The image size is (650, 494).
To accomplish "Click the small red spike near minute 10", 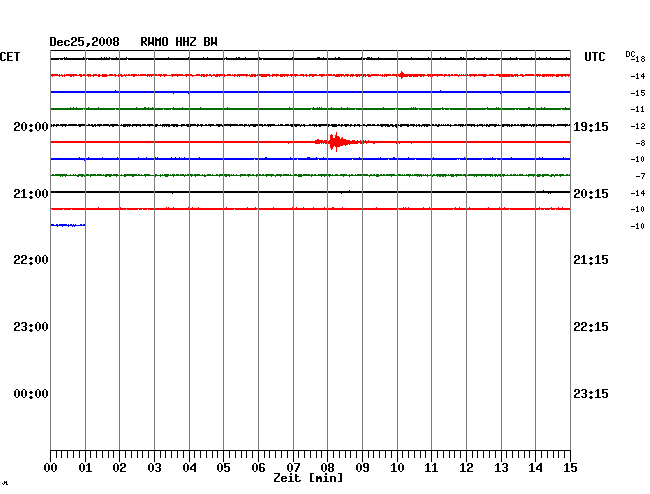I will (x=402, y=75).
